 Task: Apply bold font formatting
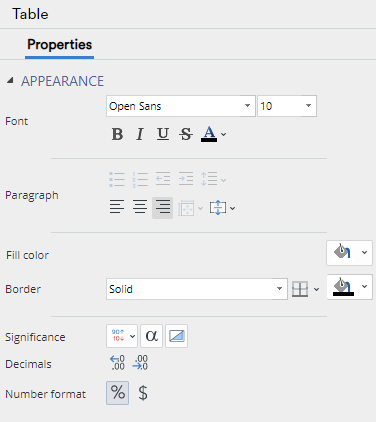click(x=117, y=134)
